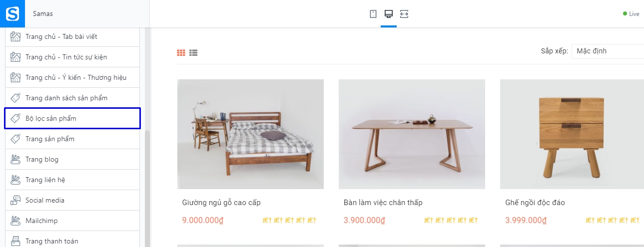
Task: Open Trang chủ - Tab bài viết section
Action: [72, 37]
